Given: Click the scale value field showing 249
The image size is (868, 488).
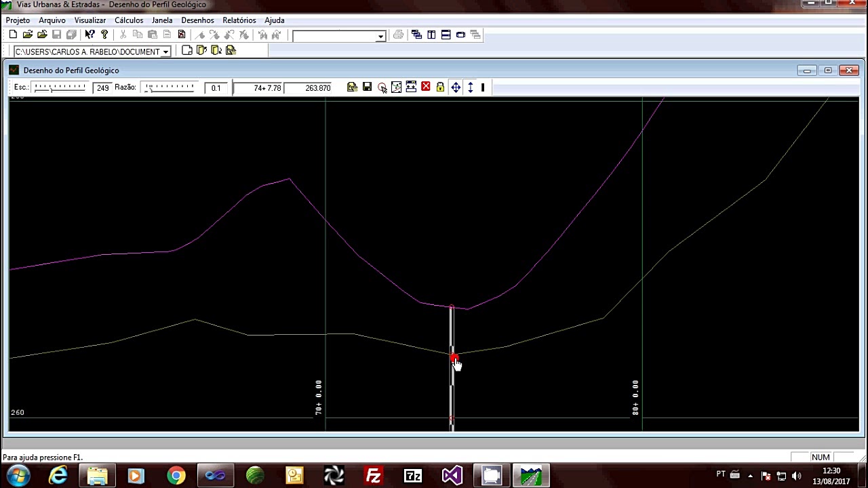Looking at the screenshot, I should [102, 88].
